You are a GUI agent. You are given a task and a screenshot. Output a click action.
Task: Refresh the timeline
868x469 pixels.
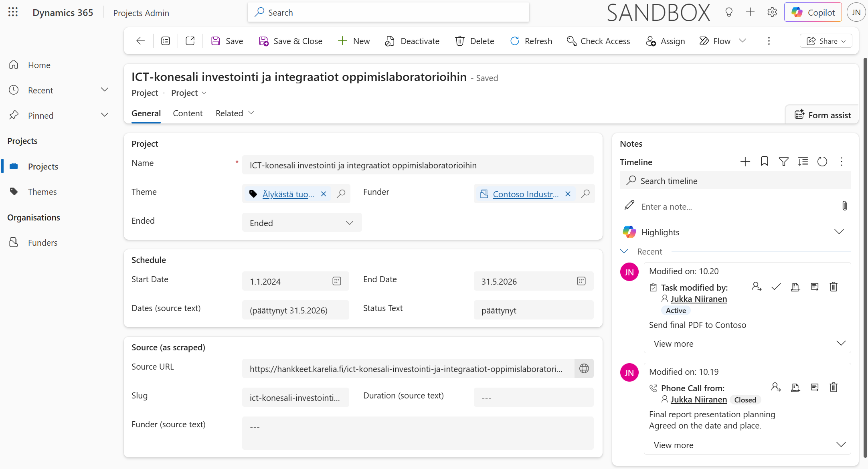(x=822, y=162)
